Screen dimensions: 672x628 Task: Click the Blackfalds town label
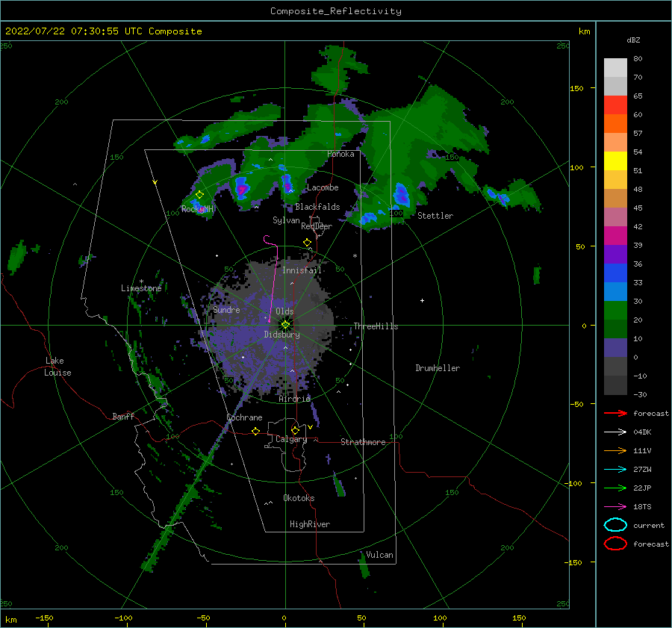[x=317, y=207]
